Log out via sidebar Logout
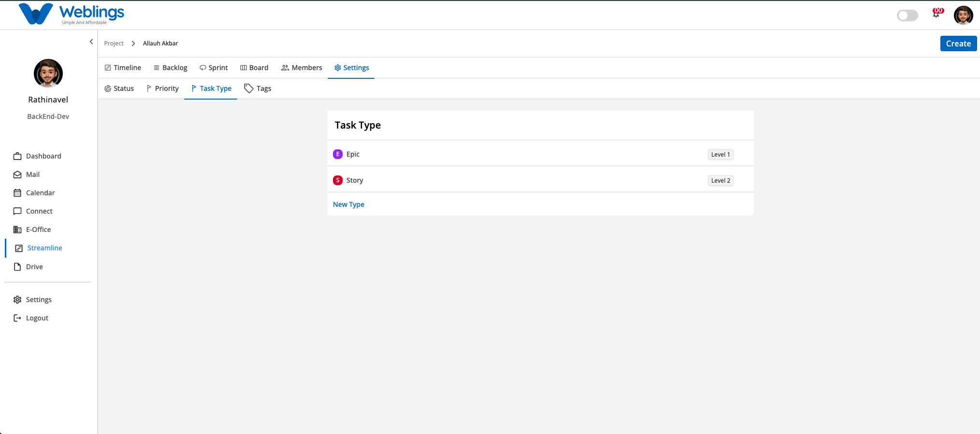 coord(37,318)
